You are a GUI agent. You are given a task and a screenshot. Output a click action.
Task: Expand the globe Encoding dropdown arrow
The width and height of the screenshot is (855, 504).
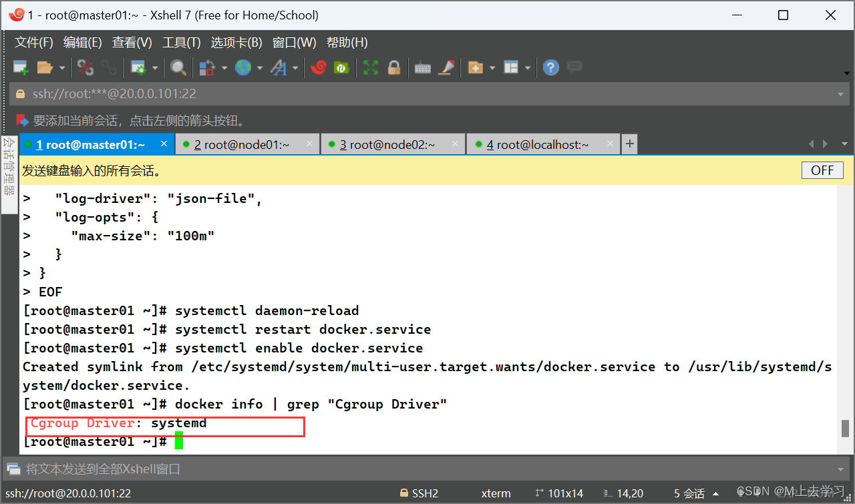[260, 67]
